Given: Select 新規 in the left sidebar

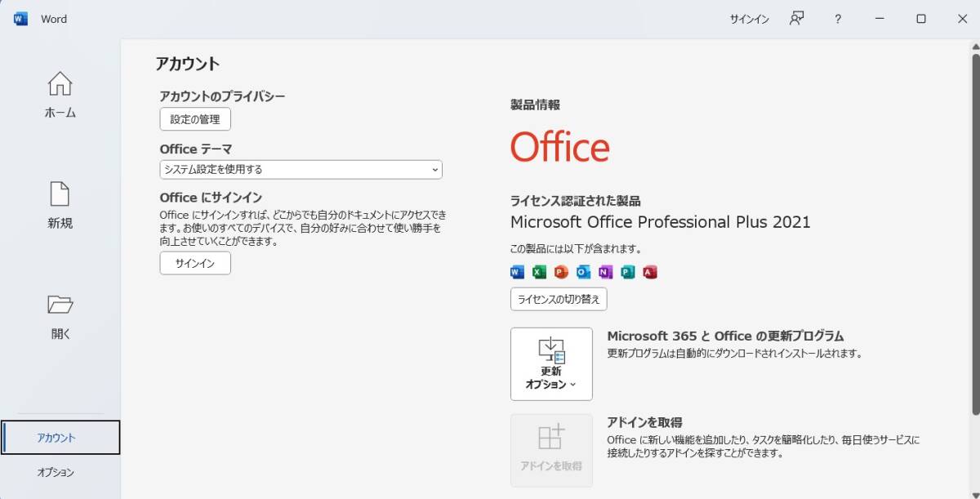Looking at the screenshot, I should [60, 206].
